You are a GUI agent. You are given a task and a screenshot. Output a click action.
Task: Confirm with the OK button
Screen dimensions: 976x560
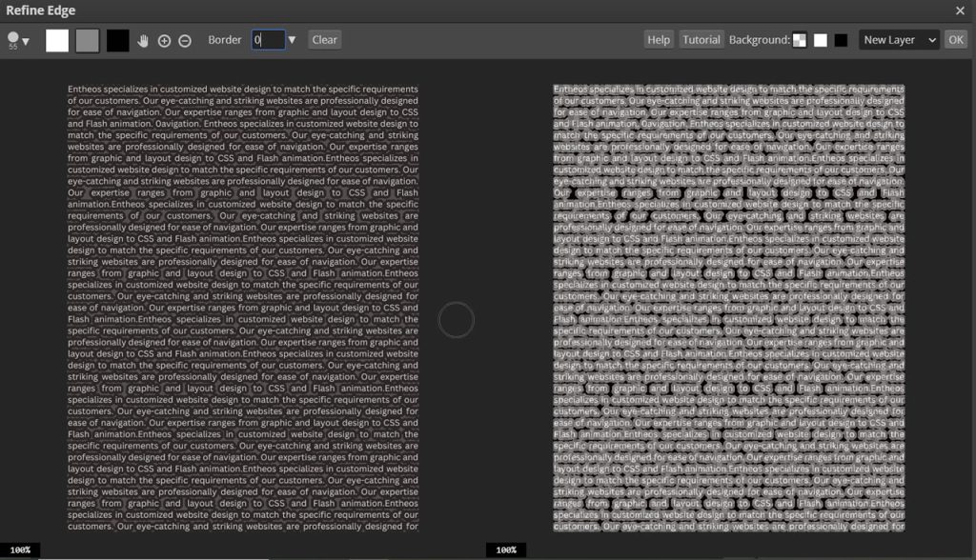pyautogui.click(x=956, y=40)
